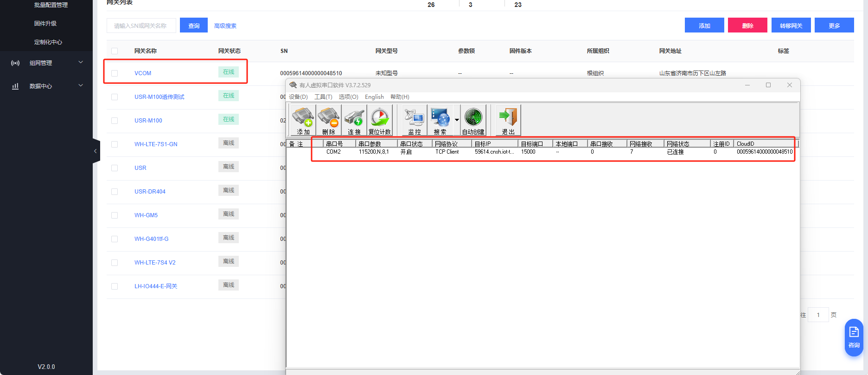Click the 复位计数 reset counter icon
The height and width of the screenshot is (375, 868).
tap(380, 120)
